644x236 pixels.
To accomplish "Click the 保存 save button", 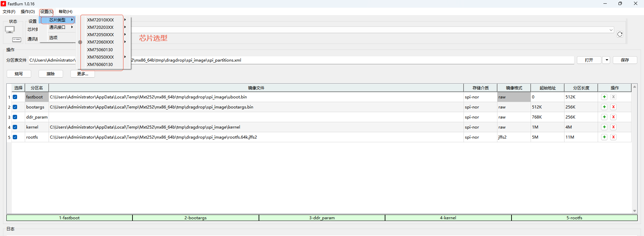I will coord(625,60).
